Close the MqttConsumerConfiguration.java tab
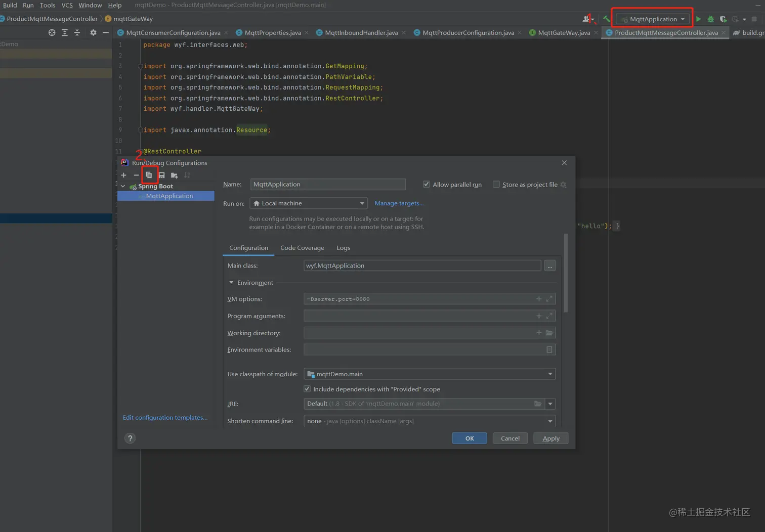This screenshot has width=765, height=532. (226, 32)
